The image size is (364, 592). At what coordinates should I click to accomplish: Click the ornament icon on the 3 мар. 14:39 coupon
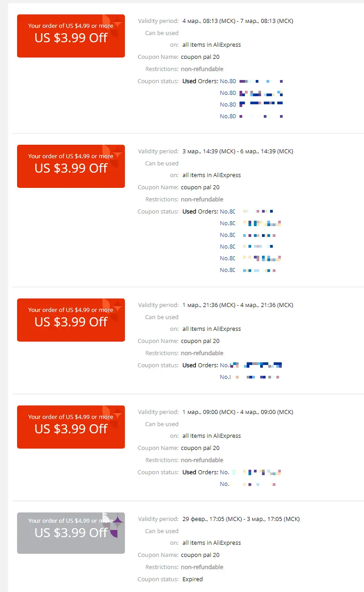tap(113, 156)
